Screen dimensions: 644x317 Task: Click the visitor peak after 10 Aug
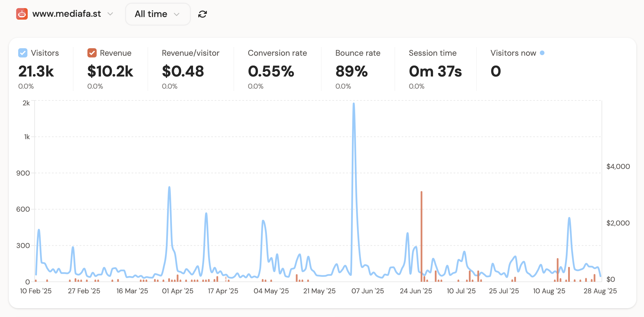(569, 219)
